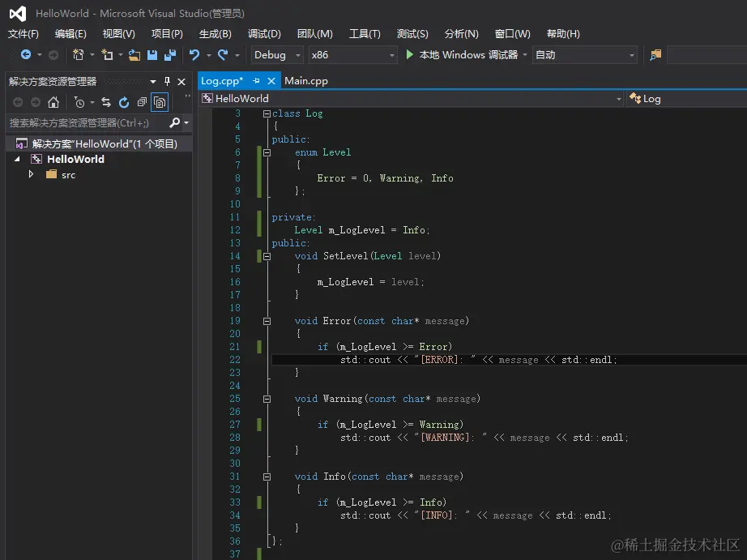
Task: Click the Undo arrow icon
Action: point(194,55)
